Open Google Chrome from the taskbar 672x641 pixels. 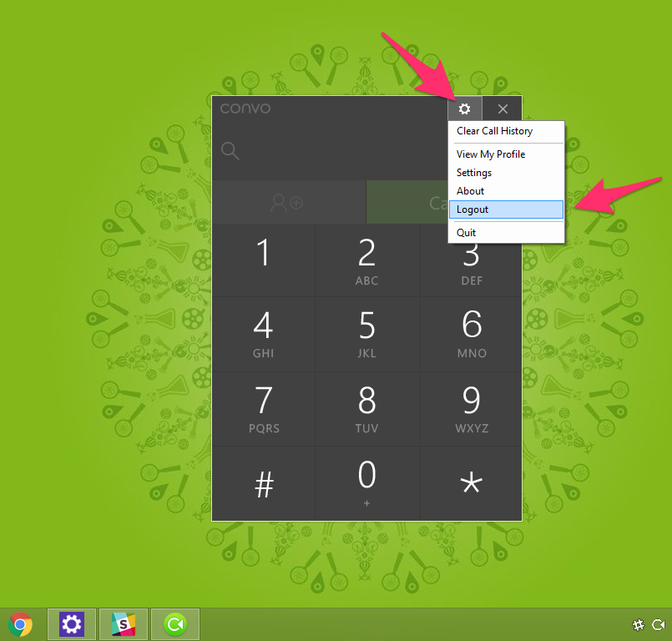coord(21,624)
